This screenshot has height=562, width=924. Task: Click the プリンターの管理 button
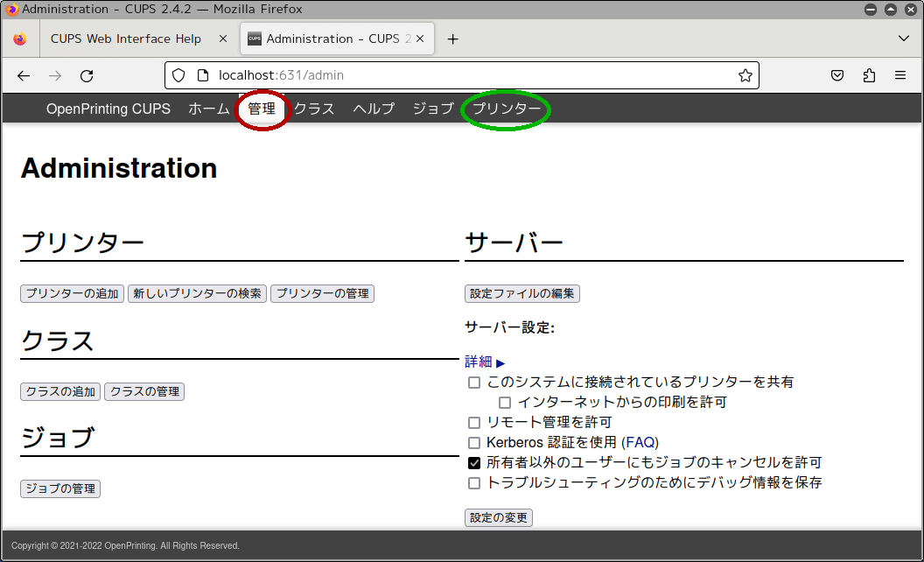point(322,293)
